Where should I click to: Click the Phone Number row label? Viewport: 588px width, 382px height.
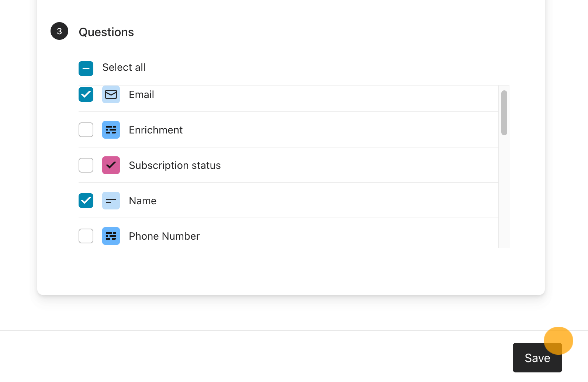tap(164, 236)
